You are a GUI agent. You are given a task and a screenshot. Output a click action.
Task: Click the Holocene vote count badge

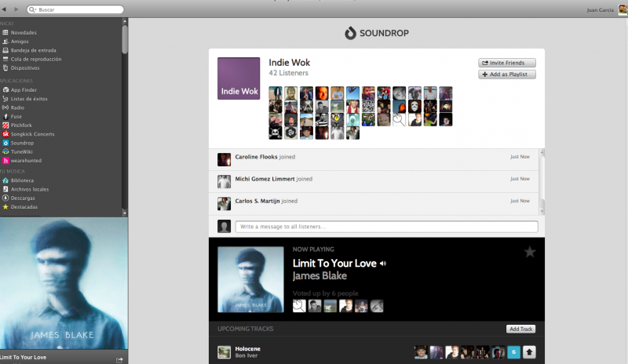[x=514, y=352]
